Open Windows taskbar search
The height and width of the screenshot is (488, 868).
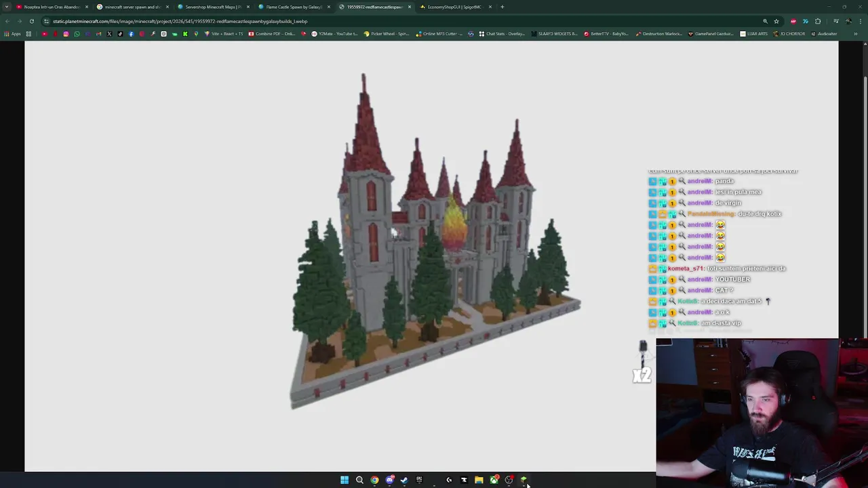tap(359, 480)
